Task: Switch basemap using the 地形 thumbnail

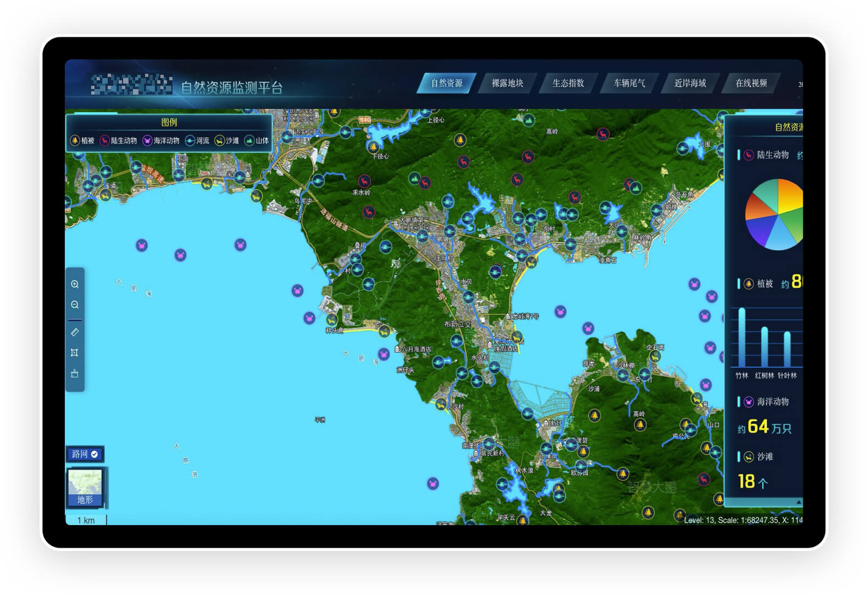Action: click(86, 487)
